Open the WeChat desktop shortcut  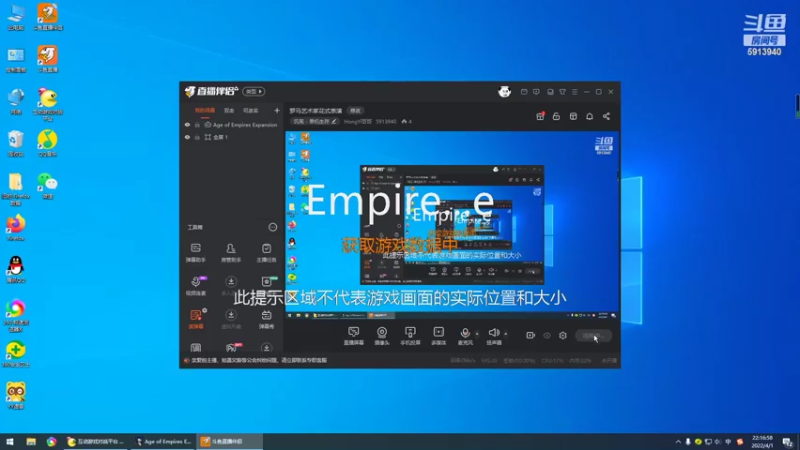(47, 185)
